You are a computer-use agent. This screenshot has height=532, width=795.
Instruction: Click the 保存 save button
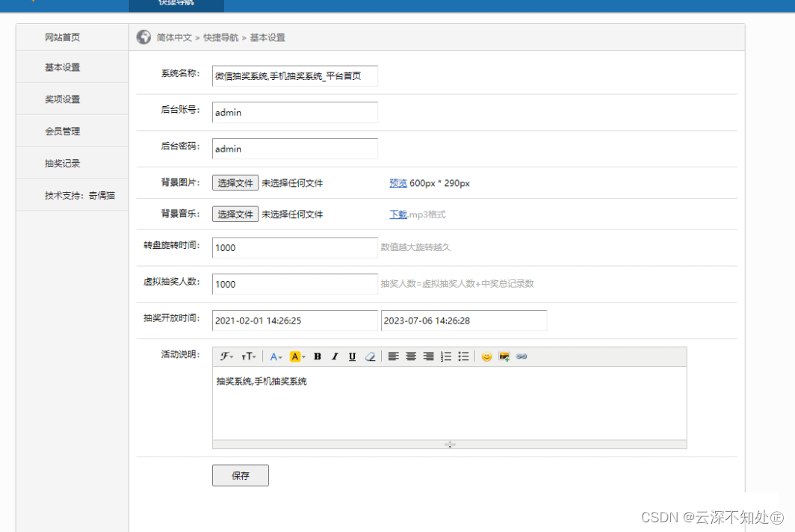[x=240, y=475]
